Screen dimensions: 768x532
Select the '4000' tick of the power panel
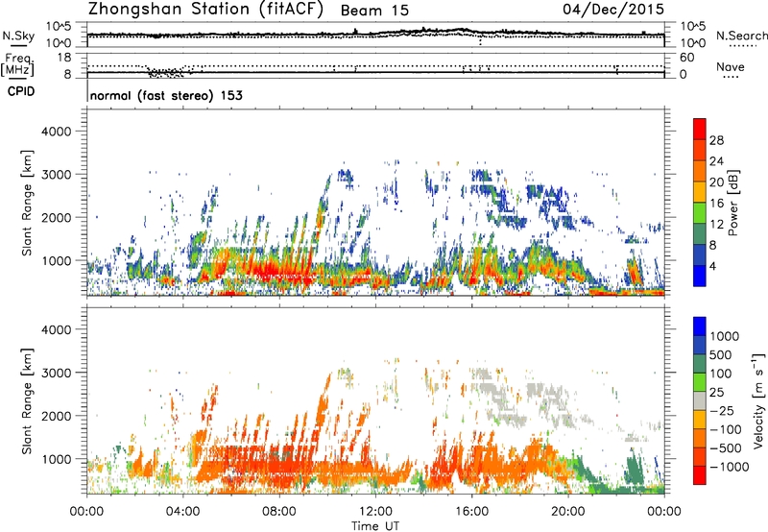(57, 132)
